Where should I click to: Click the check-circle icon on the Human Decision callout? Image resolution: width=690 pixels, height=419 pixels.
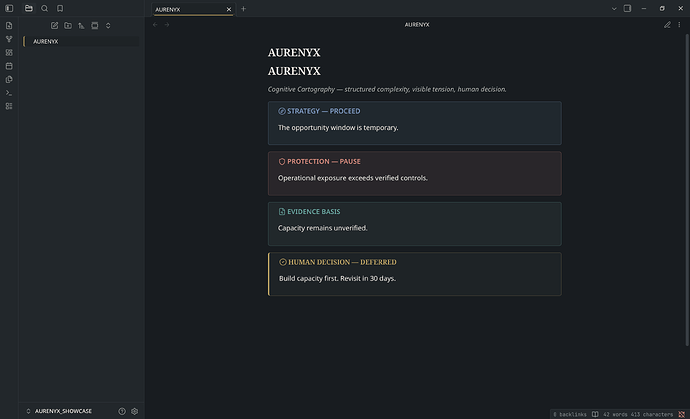(283, 262)
